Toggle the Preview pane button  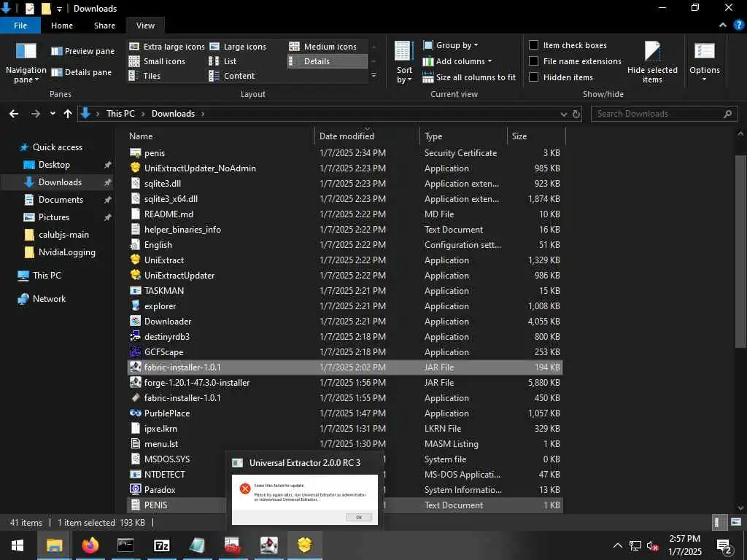point(83,51)
